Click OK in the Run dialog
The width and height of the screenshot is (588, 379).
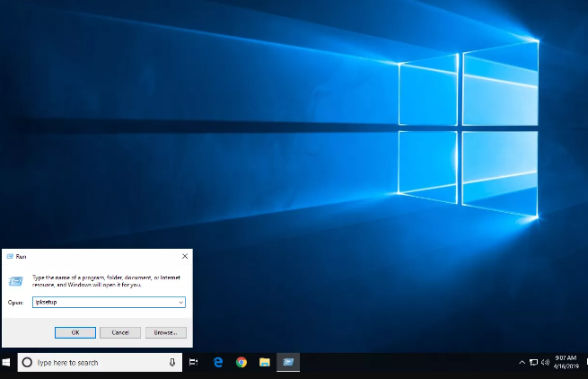(75, 332)
